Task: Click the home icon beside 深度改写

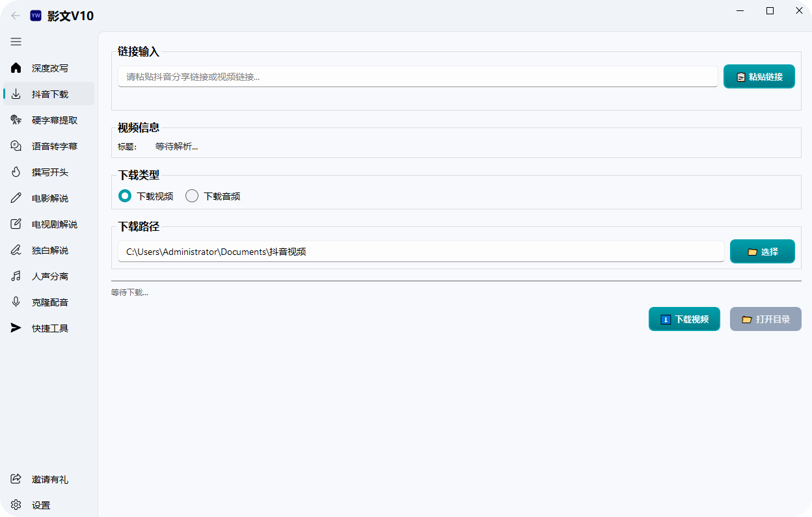Action: pyautogui.click(x=16, y=68)
